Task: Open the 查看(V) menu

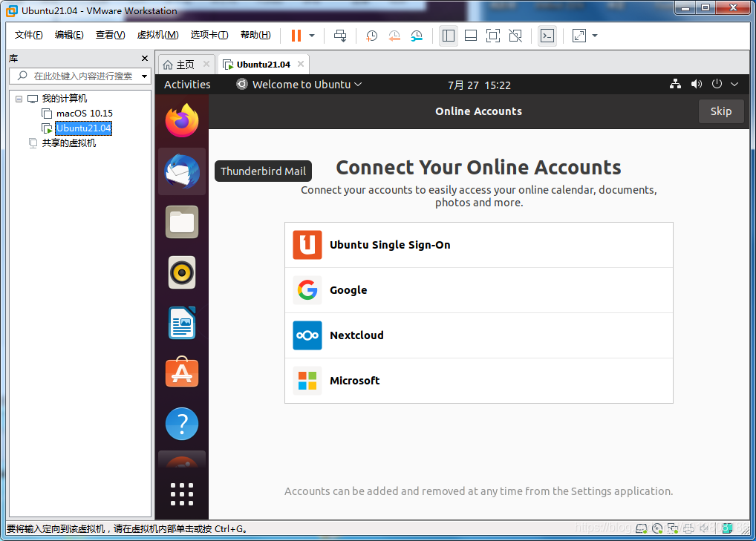Action: [x=110, y=35]
